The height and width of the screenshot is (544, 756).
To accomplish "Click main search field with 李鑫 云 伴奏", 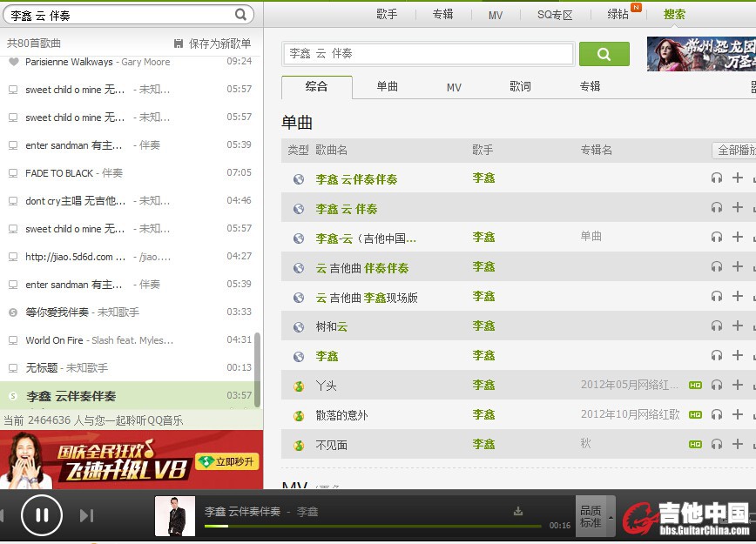I will 428,54.
